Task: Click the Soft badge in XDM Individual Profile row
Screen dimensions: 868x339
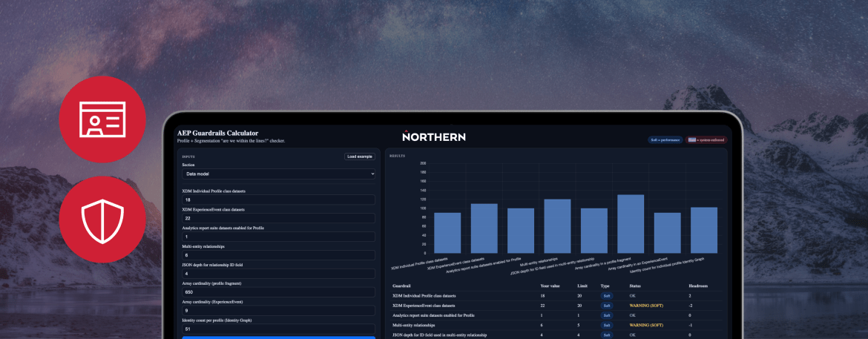Action: [x=607, y=296]
